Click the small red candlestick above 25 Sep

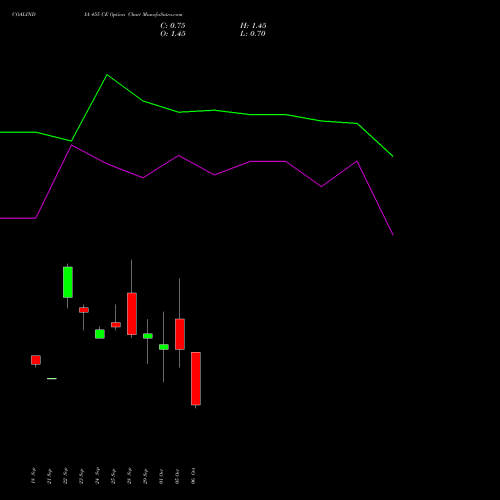pyautogui.click(x=116, y=325)
